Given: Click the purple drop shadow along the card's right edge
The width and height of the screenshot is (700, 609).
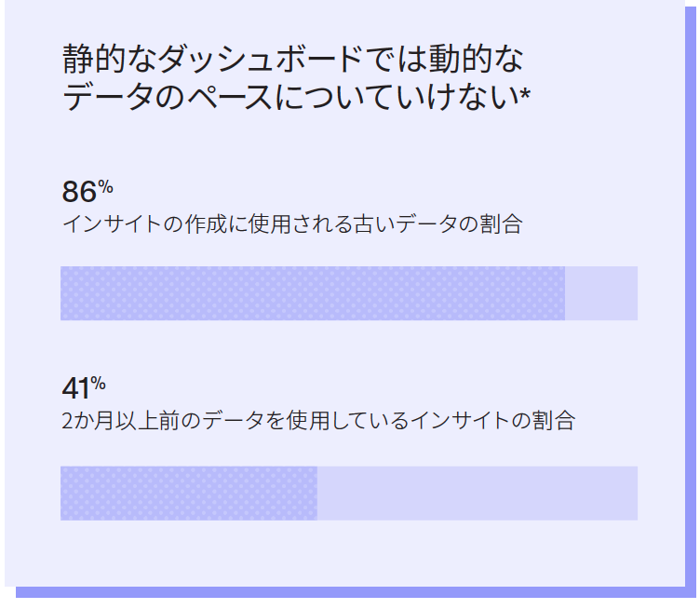Looking at the screenshot, I should (x=691, y=299).
